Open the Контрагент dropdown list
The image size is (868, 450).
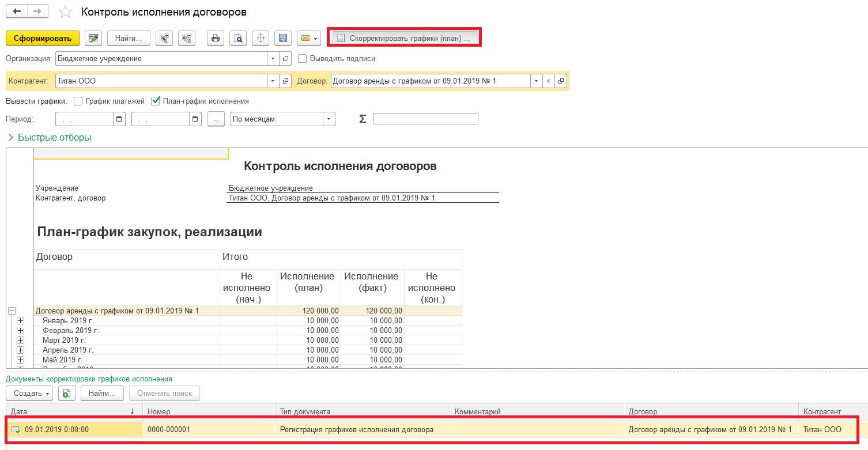pyautogui.click(x=273, y=81)
